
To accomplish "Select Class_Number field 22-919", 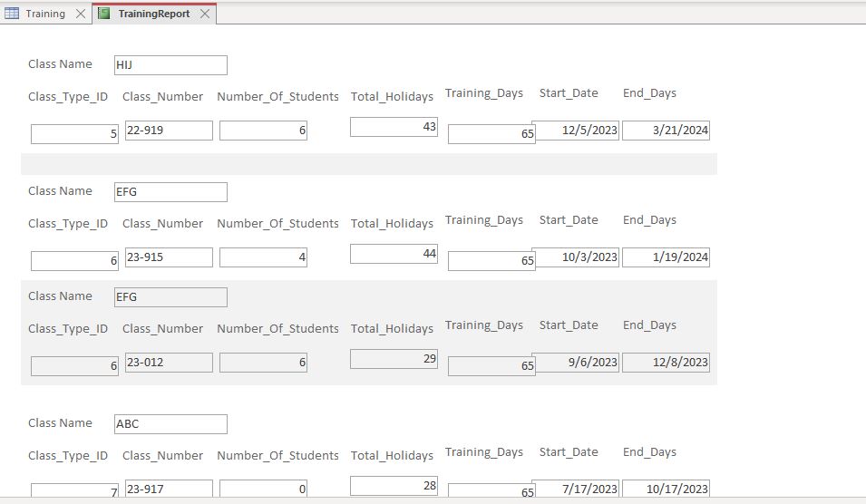I will pos(169,131).
